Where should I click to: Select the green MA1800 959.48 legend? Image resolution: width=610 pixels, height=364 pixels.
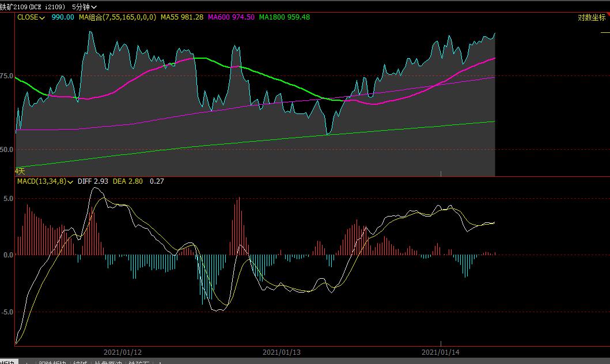284,17
